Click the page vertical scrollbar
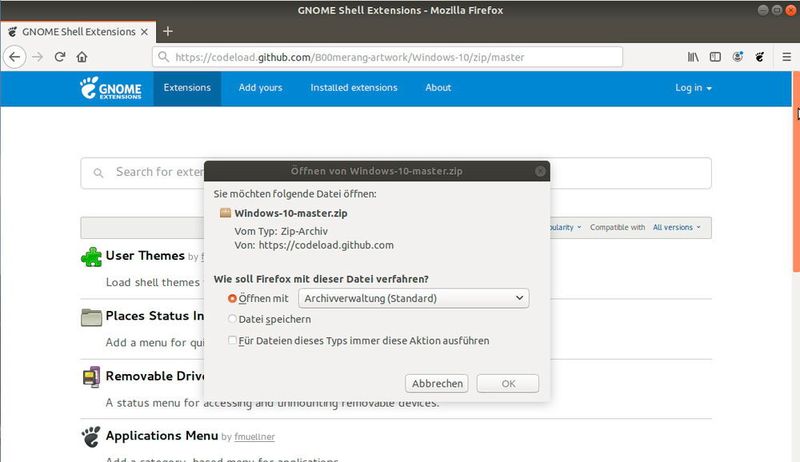Screen dimensions: 800x462 [x=795, y=172]
